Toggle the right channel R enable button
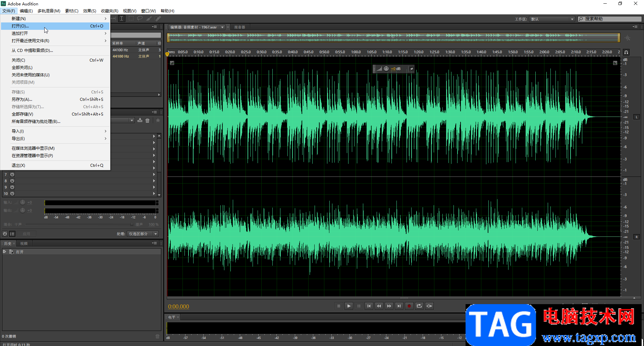Image resolution: width=644 pixels, height=346 pixels. [637, 237]
